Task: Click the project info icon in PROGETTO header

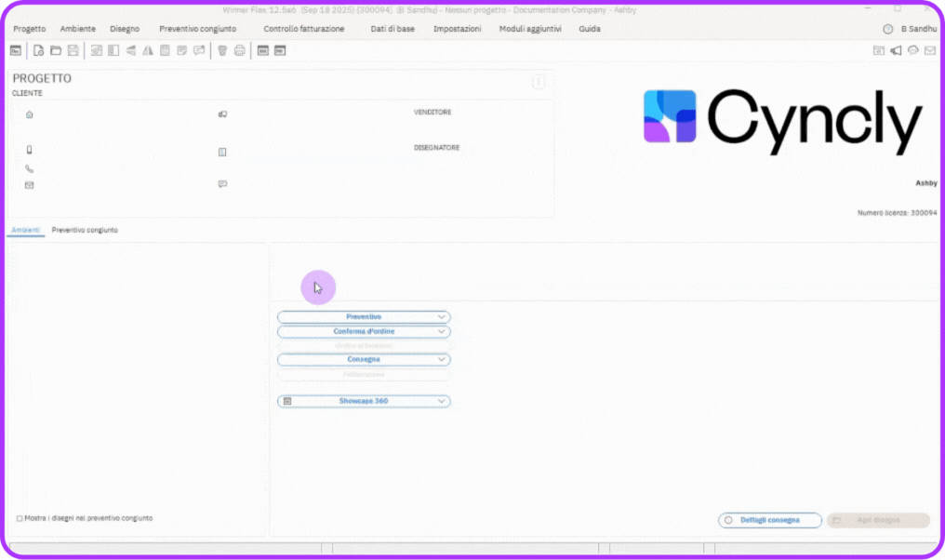Action: 539,82
